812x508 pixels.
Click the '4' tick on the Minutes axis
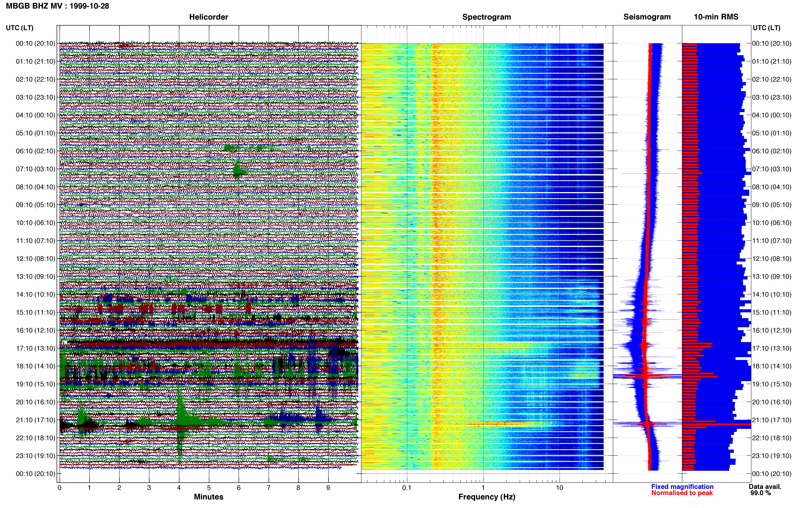179,488
